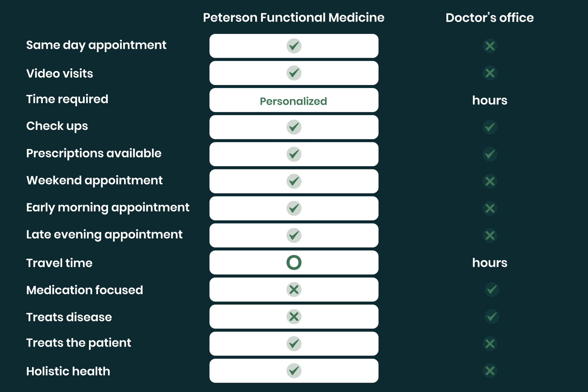The width and height of the screenshot is (588, 392).
Task: Click the Same day appointment row label
Action: click(x=96, y=45)
